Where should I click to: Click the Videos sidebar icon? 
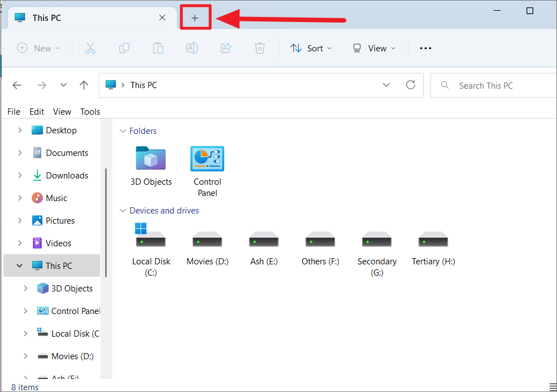click(37, 243)
